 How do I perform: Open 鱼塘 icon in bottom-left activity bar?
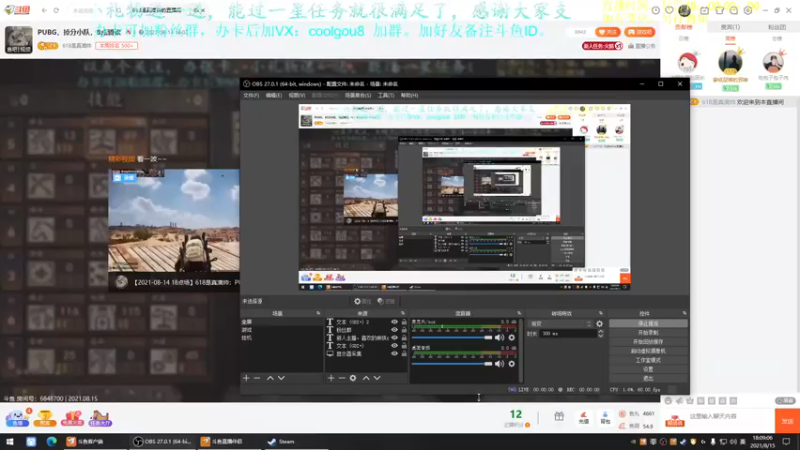(x=17, y=418)
